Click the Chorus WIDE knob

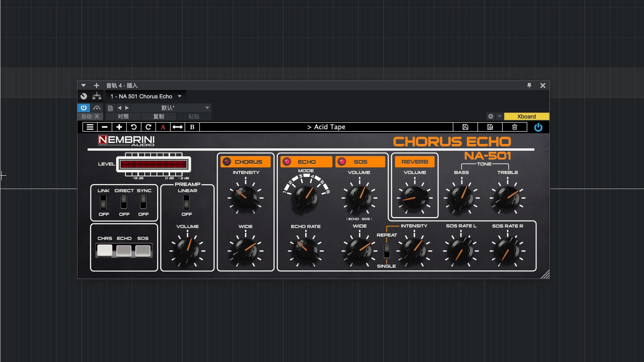coord(246,251)
